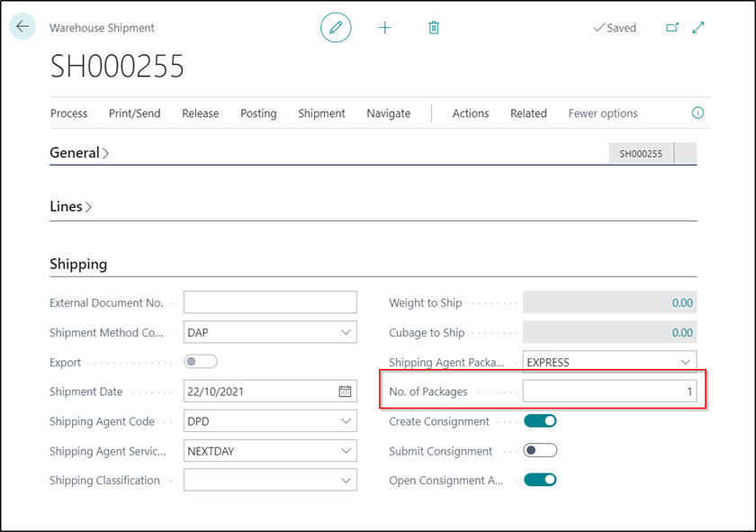Click the pencil edit icon
This screenshot has height=532, width=756.
tap(336, 28)
